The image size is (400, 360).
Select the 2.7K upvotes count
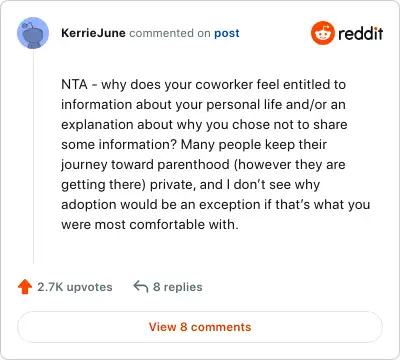click(75, 287)
